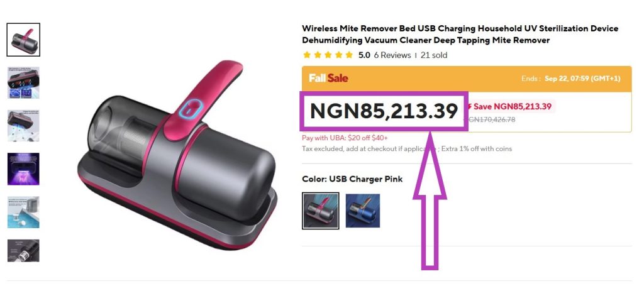Image resolution: width=644 pixels, height=303 pixels.
Task: Click the sale end date Sep 22
Action: pos(582,79)
